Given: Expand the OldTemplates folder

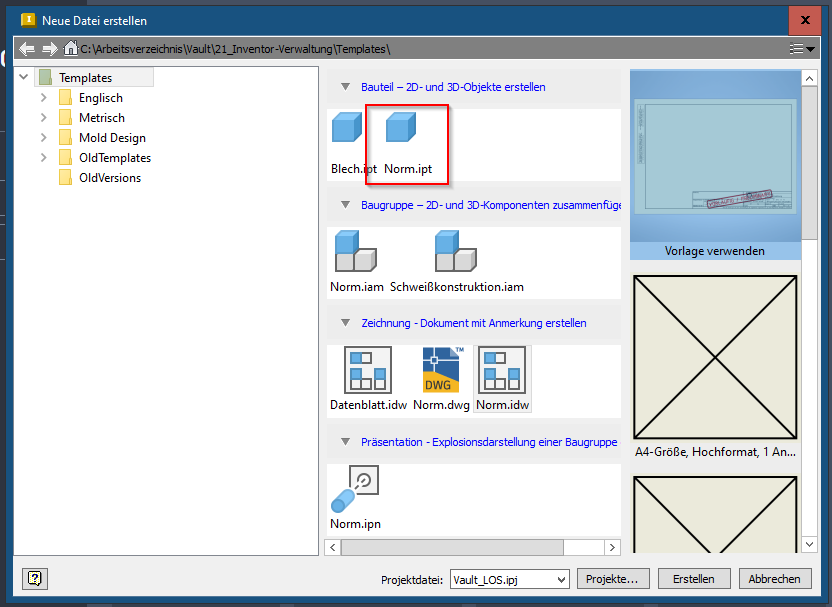Looking at the screenshot, I should point(44,158).
